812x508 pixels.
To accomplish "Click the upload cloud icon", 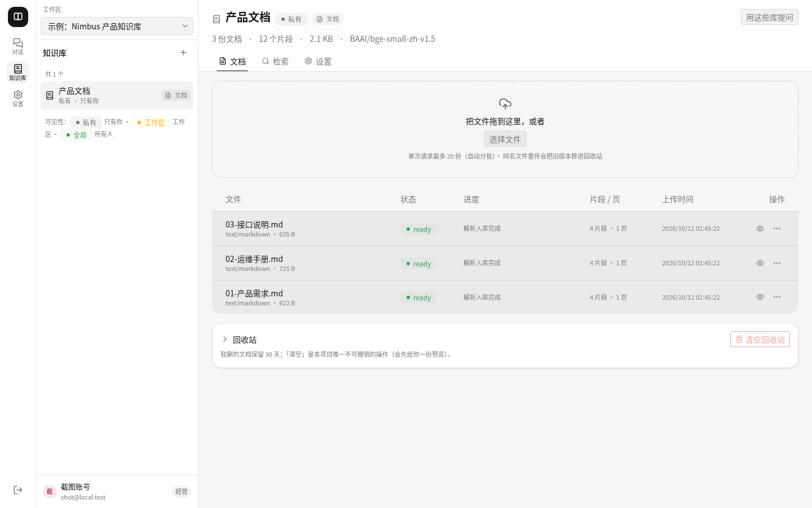I will 505,104.
